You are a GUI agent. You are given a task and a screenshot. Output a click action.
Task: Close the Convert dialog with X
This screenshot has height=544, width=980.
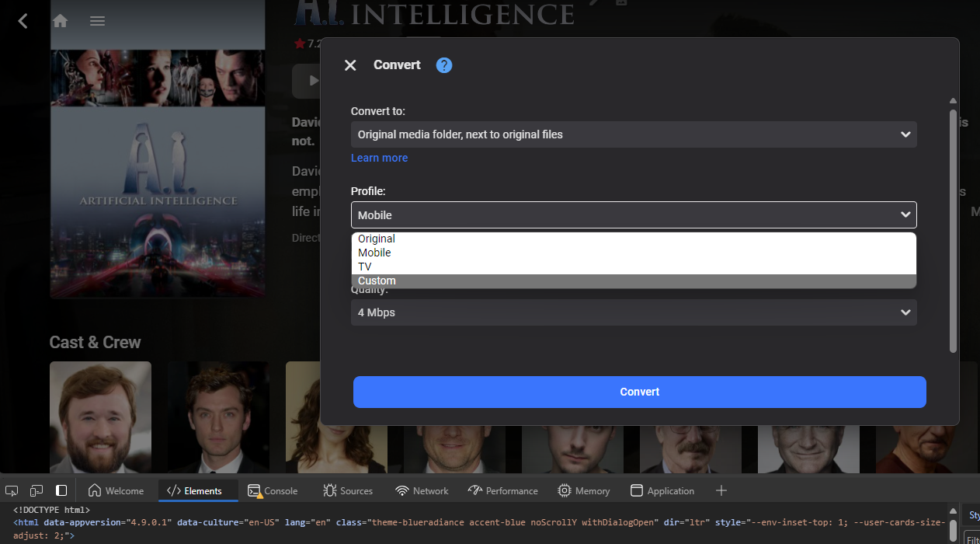pyautogui.click(x=350, y=65)
